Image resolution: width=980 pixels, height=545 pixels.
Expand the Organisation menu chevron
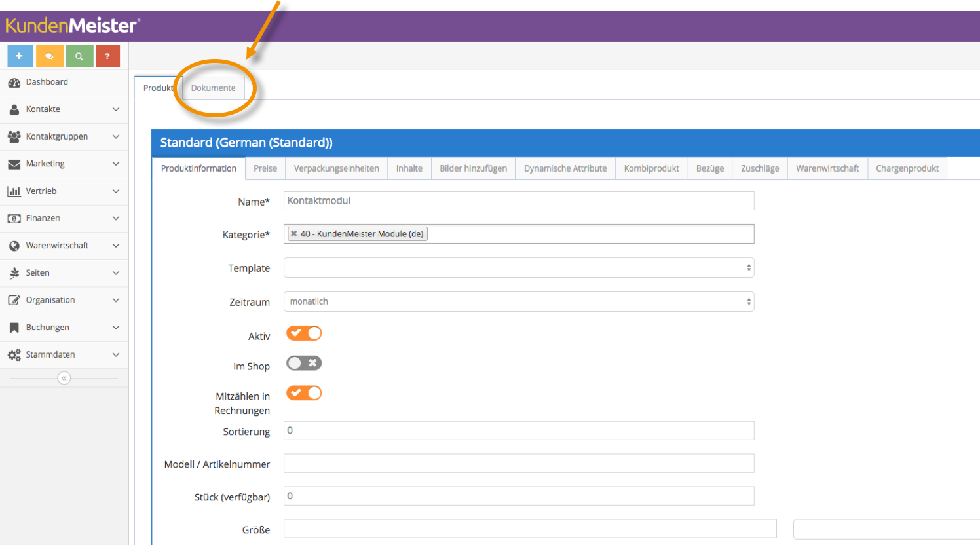[116, 300]
